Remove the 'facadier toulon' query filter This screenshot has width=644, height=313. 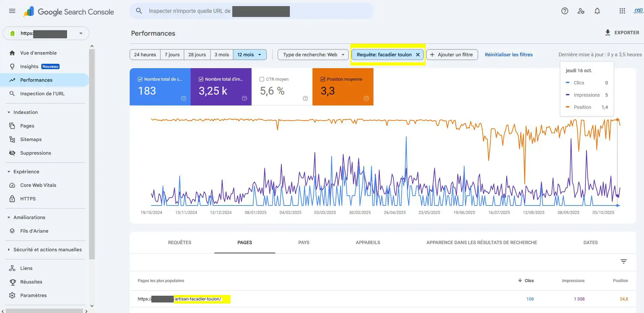(418, 55)
